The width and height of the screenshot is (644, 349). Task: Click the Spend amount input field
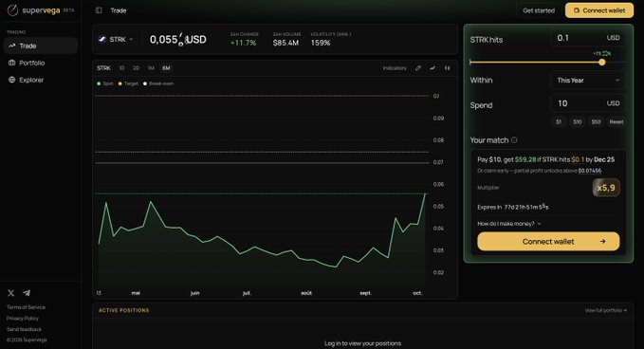click(588, 103)
